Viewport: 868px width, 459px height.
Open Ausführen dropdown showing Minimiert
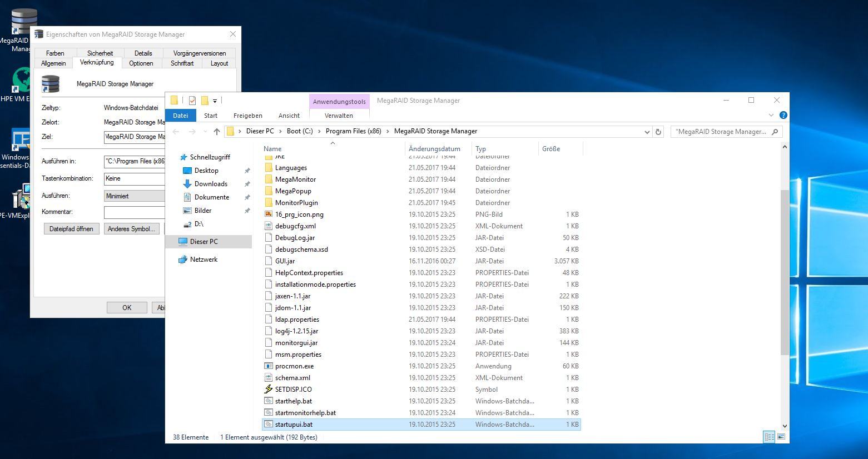tap(134, 196)
